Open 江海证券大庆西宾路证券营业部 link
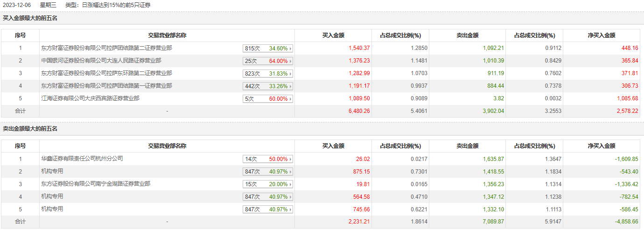Image resolution: width=644 pixels, height=230 pixels. point(90,98)
